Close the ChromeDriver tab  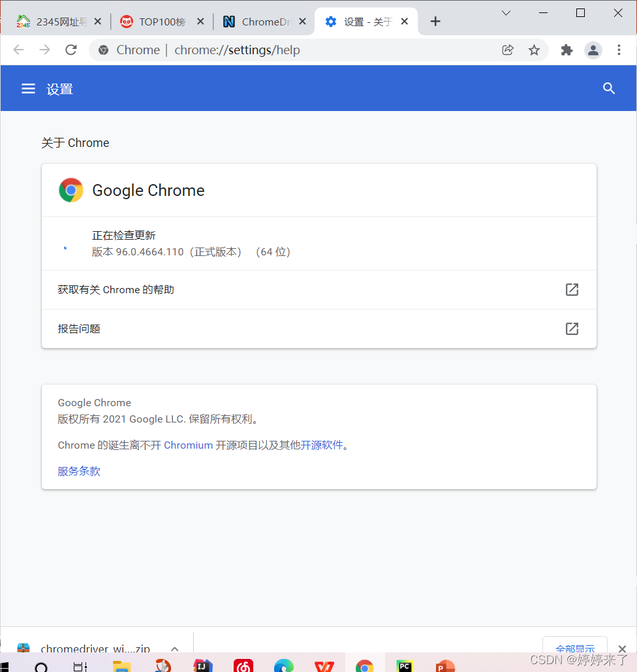pos(302,22)
